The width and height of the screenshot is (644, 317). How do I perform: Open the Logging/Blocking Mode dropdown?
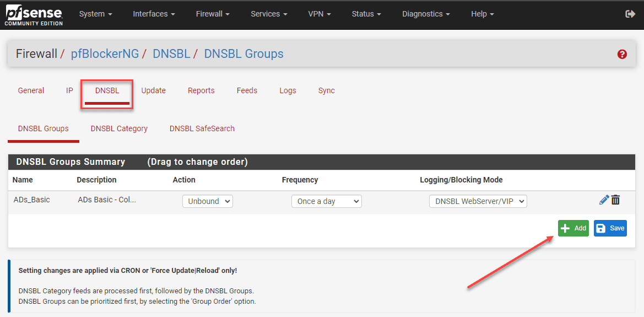click(478, 201)
